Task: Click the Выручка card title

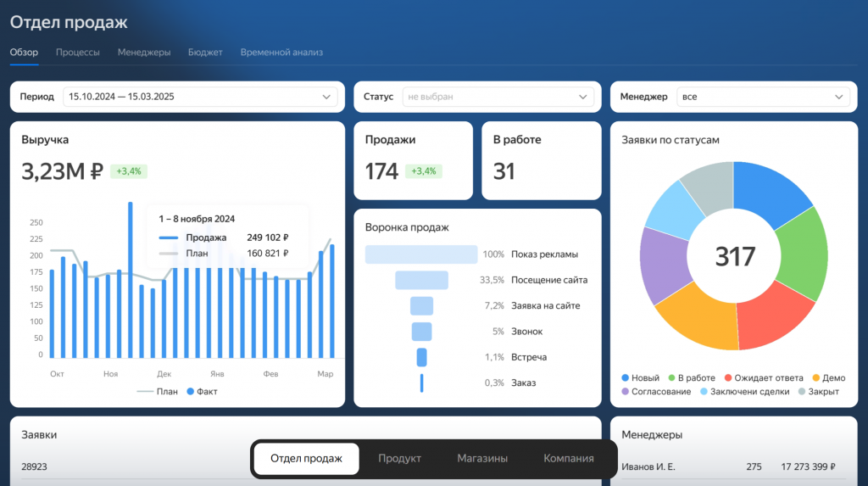Action: [x=45, y=140]
